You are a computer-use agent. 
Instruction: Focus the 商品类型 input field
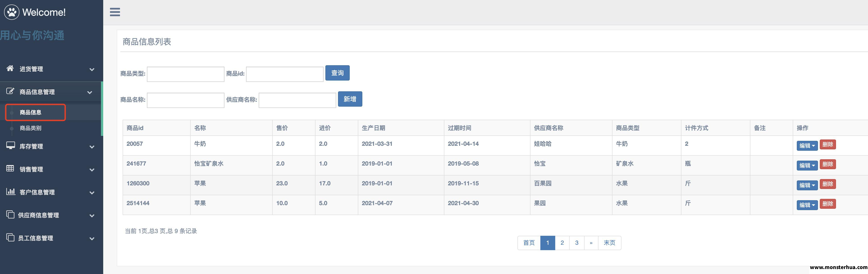[186, 74]
